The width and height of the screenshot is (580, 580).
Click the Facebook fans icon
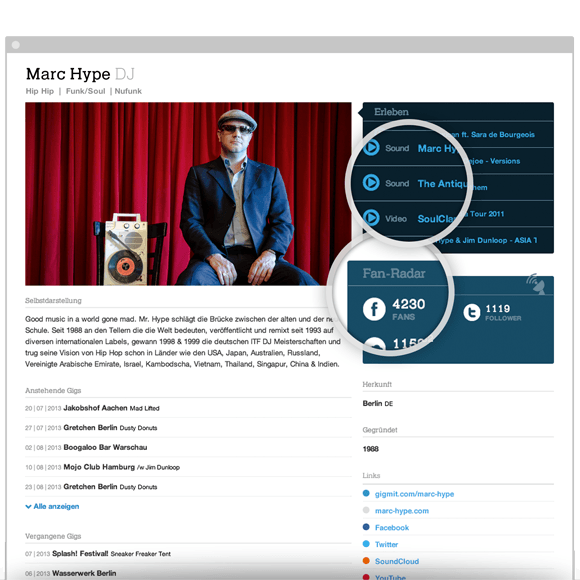point(374,309)
